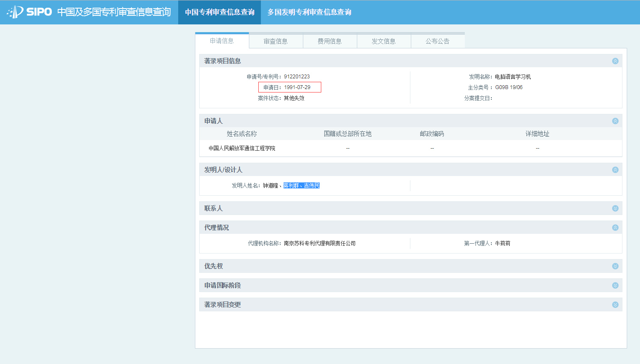
Task: Expand the 著录项目变更 section
Action: [615, 304]
